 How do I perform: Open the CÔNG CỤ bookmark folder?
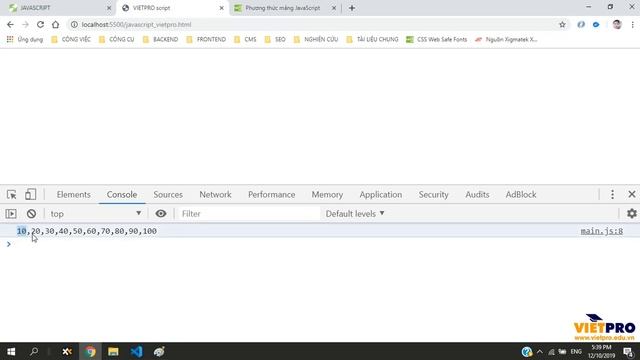tap(117, 39)
